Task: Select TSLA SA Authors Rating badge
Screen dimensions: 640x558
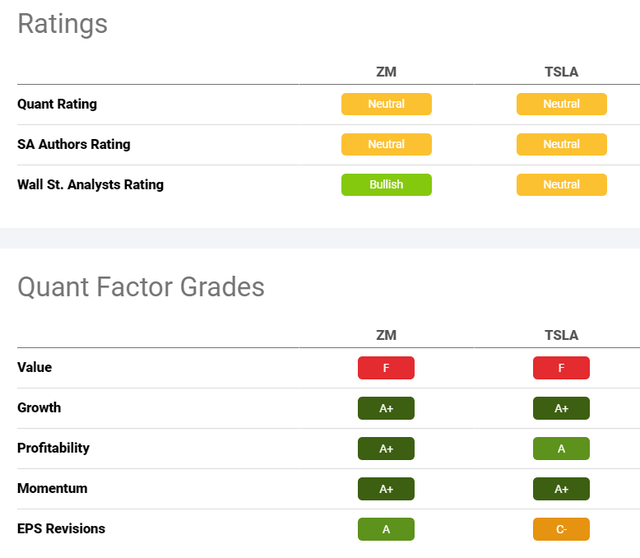Action: 561,144
